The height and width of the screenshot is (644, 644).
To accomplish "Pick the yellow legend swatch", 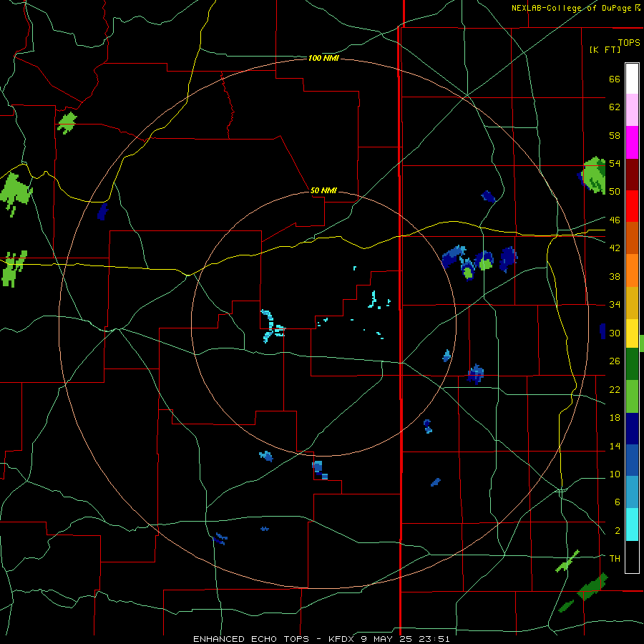I will point(632,333).
